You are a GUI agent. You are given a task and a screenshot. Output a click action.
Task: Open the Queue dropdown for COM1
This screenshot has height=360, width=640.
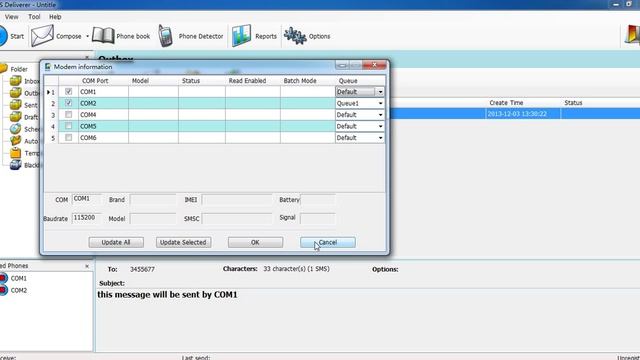tap(380, 92)
